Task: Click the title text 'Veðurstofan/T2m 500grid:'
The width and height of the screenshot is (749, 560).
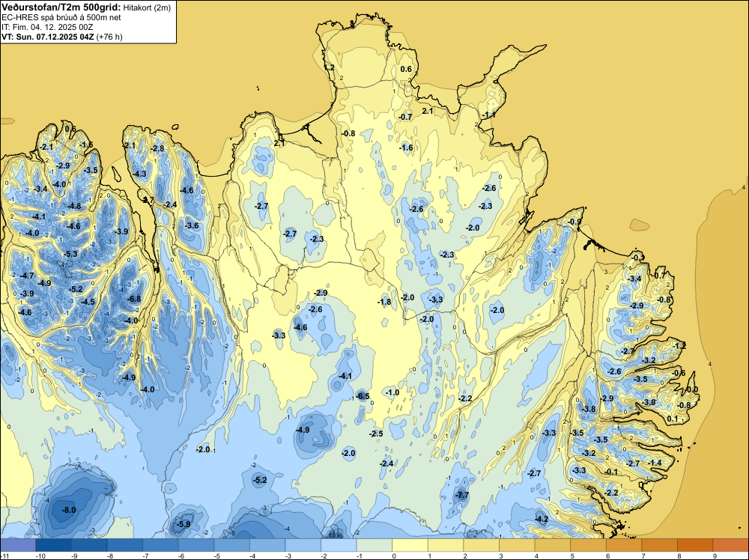Action: tap(61, 7)
